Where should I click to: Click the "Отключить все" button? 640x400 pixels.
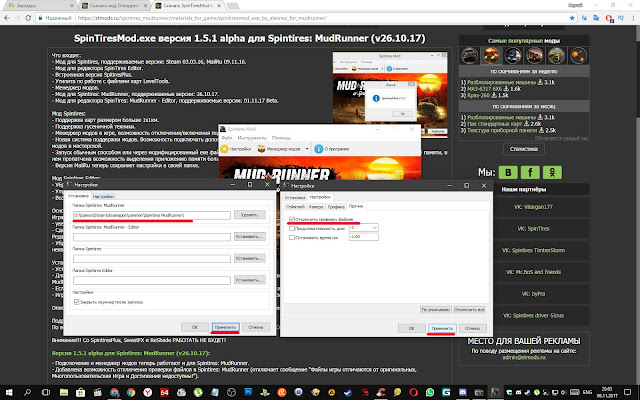coord(469,310)
